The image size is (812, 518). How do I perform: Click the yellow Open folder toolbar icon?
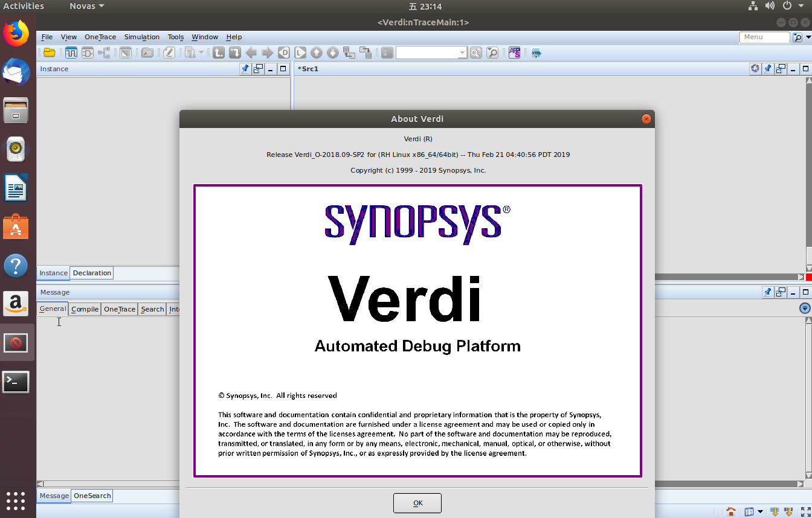click(x=50, y=53)
